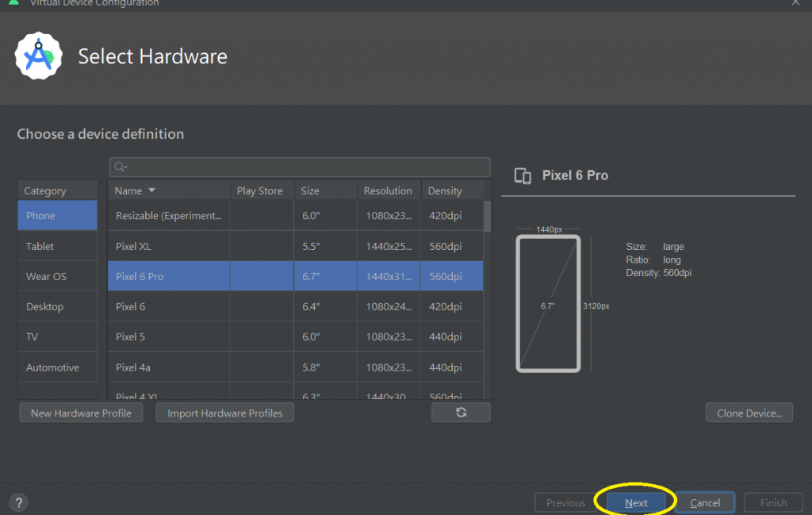Click the Category column header
The height and width of the screenshot is (515, 812).
coord(57,190)
